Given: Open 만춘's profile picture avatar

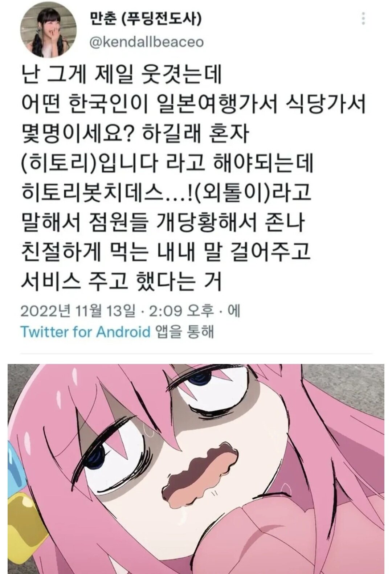Looking at the screenshot, I should click(x=52, y=32).
